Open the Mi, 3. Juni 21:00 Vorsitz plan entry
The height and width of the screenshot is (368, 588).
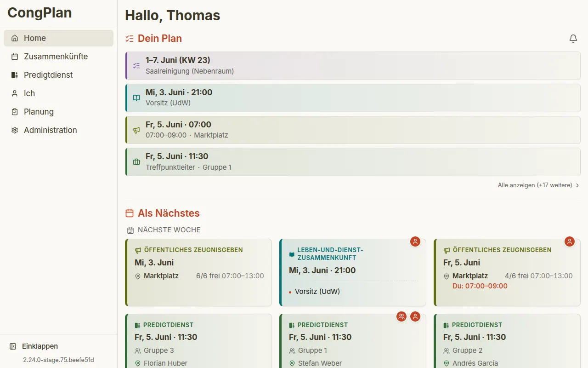click(353, 98)
